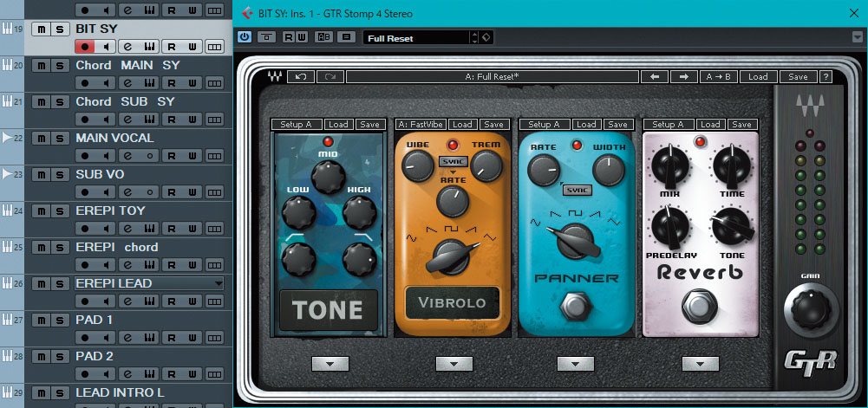
Task: Toggle SYNC on the Vibrolo pedal
Action: pos(454,161)
